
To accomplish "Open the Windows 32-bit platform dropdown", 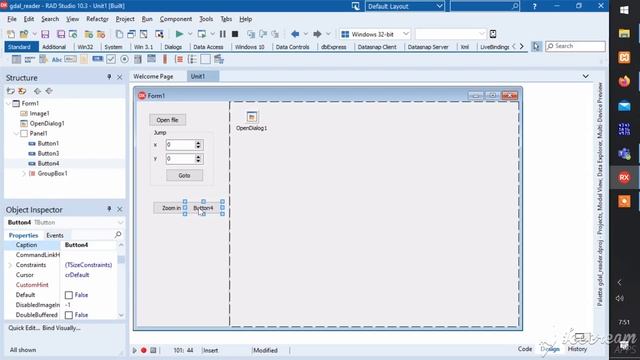I will (405, 34).
